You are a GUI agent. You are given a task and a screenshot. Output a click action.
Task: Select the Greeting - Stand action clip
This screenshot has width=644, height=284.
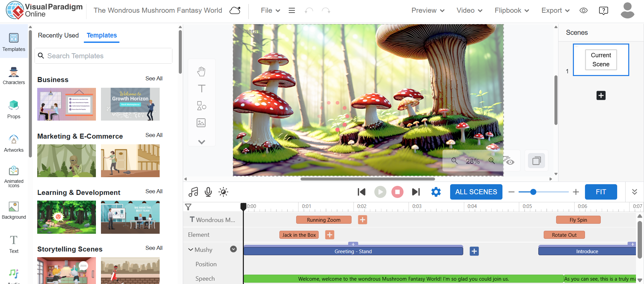[353, 251]
